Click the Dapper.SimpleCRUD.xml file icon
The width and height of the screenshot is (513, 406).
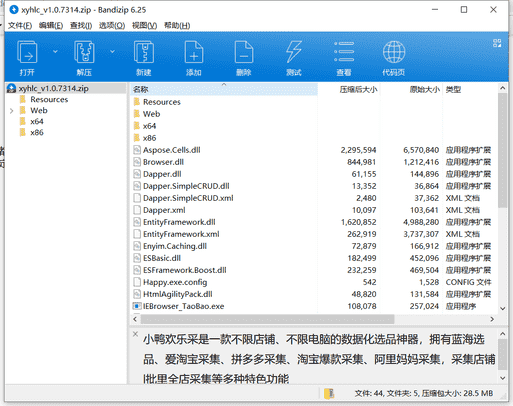[x=137, y=198]
